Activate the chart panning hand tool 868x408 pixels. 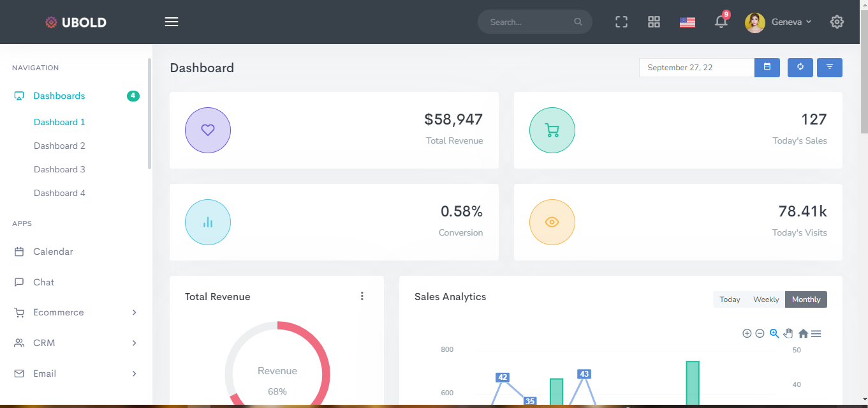pos(788,333)
